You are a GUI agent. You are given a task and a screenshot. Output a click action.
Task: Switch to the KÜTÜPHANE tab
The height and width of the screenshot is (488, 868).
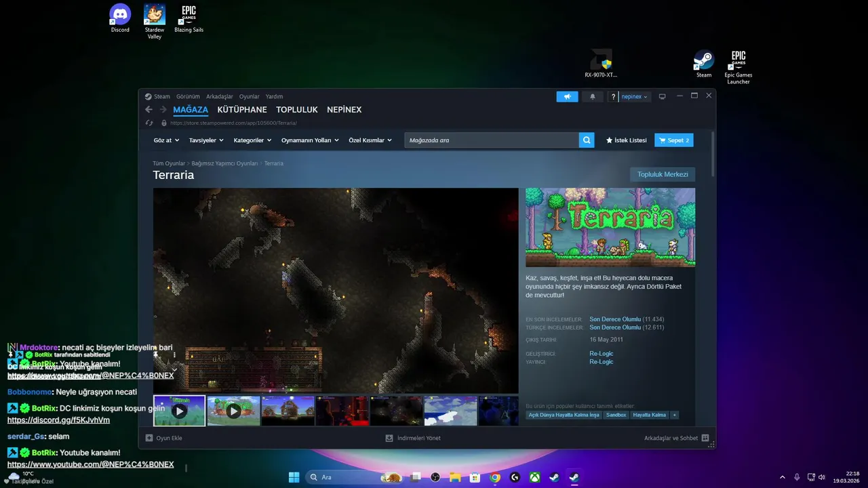point(242,110)
